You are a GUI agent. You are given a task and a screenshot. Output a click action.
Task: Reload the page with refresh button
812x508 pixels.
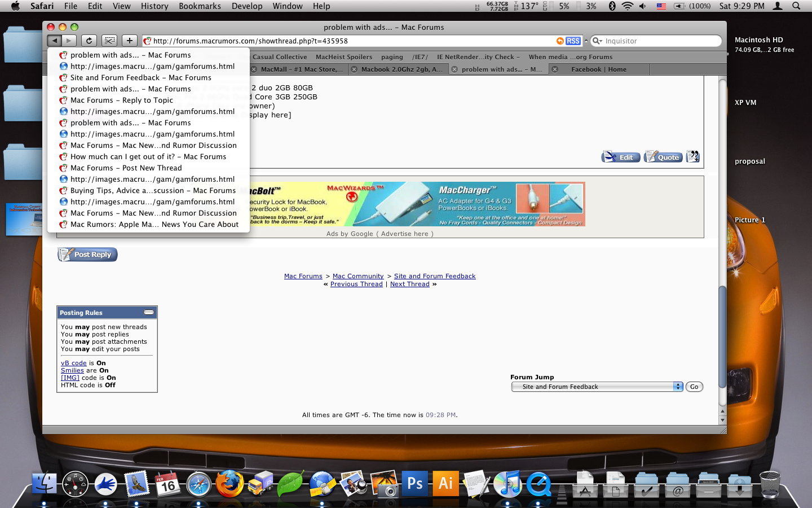coord(89,41)
